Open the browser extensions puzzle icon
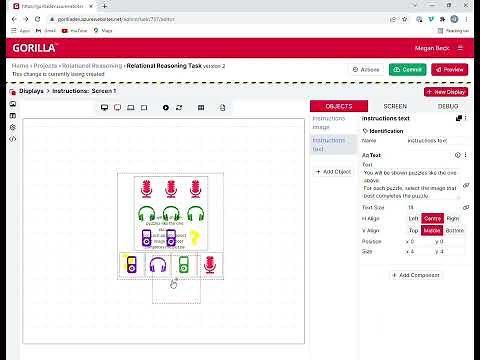Image resolution: width=480 pixels, height=360 pixels. 442,19
